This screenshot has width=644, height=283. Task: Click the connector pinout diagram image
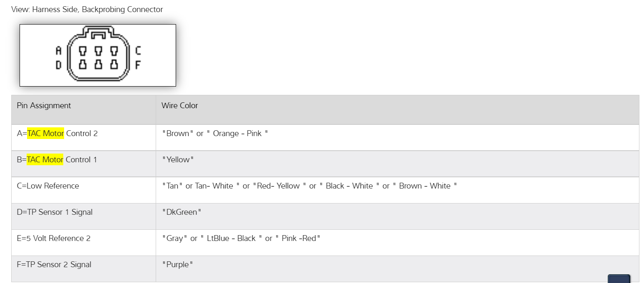coord(98,55)
